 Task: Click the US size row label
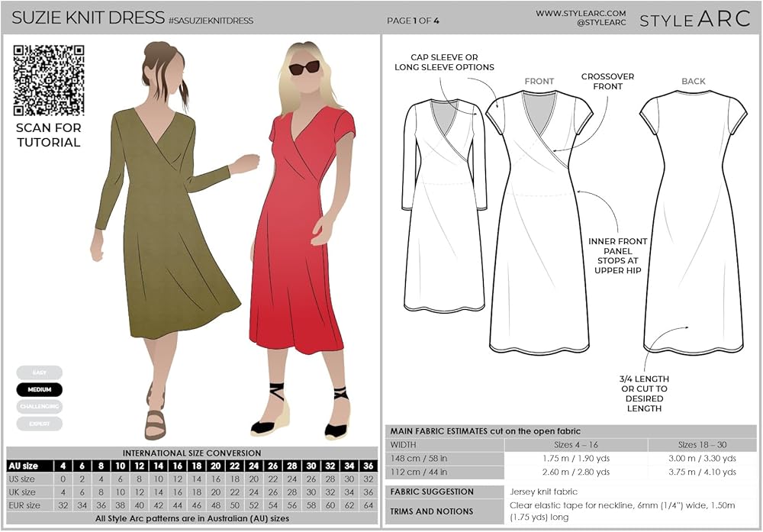(21, 479)
